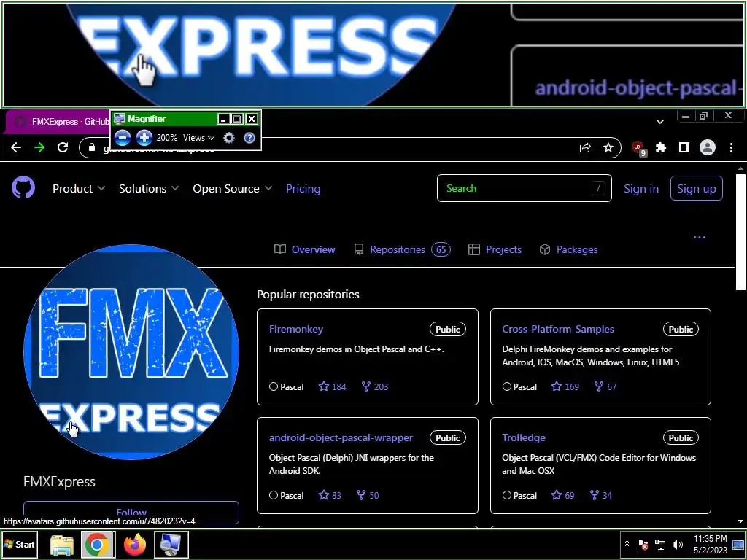
Task: Switch to Projects tab
Action: coord(495,249)
